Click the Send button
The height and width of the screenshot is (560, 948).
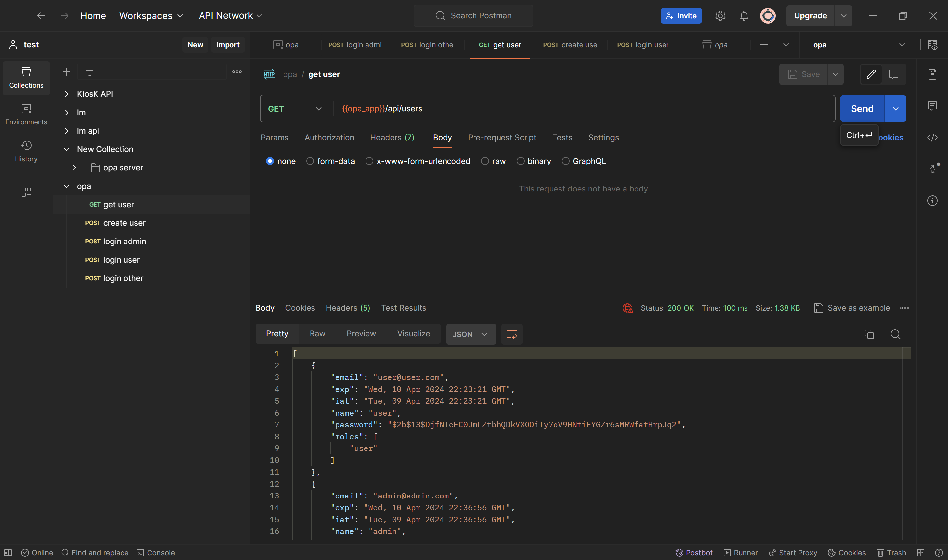point(862,109)
